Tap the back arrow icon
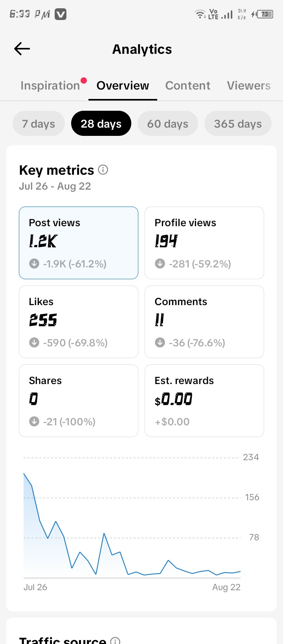 point(22,49)
